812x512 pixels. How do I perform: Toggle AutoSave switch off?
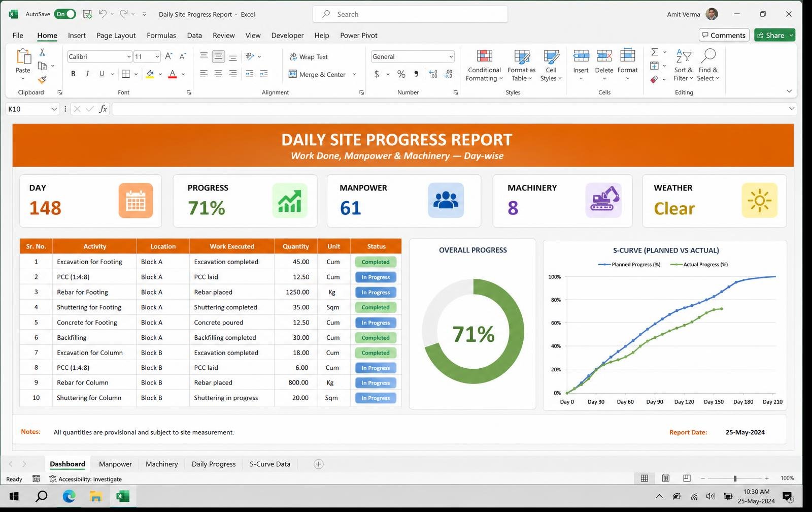tap(65, 14)
